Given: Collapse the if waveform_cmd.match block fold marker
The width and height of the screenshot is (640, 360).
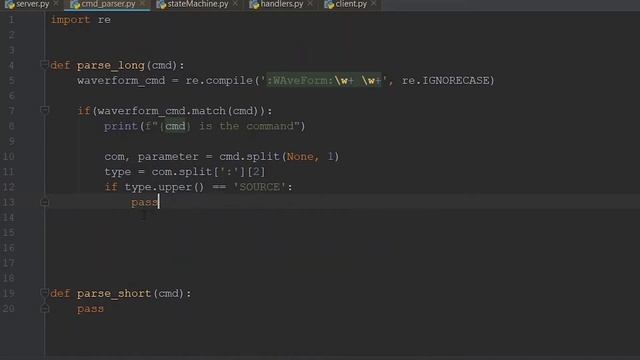Looking at the screenshot, I should (44, 110).
